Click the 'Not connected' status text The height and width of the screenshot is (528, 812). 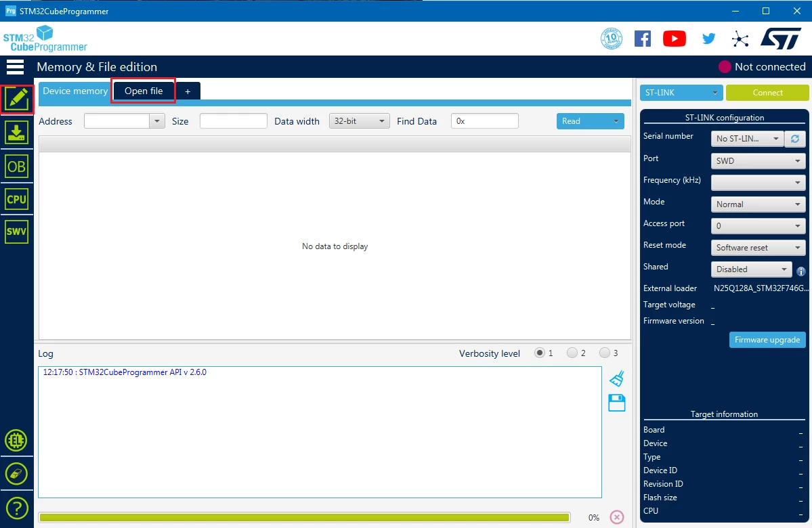[770, 67]
